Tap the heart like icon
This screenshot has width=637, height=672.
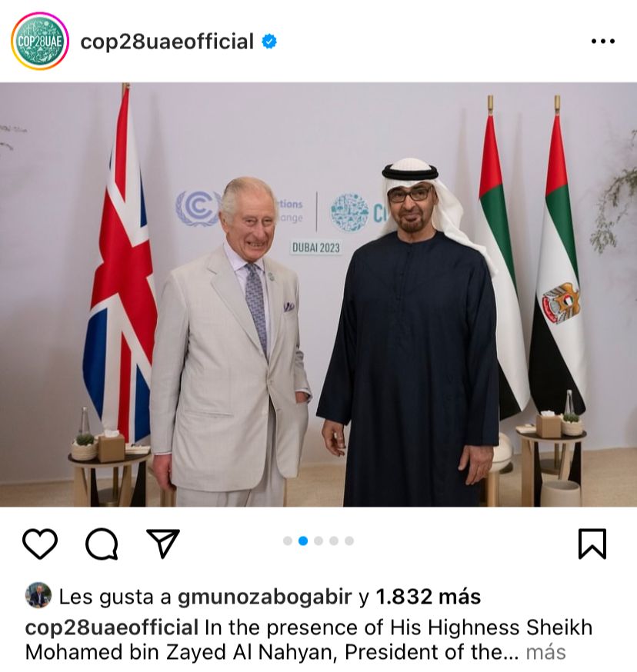click(x=39, y=544)
